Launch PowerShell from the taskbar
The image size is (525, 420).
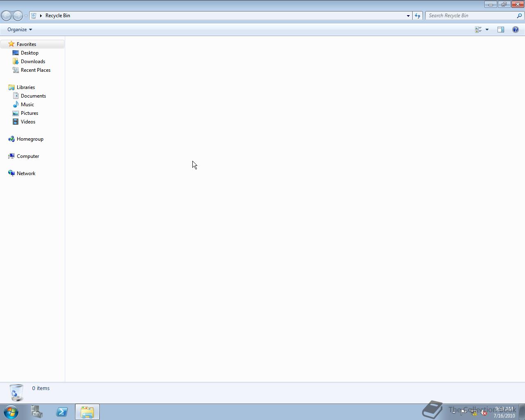pos(62,412)
